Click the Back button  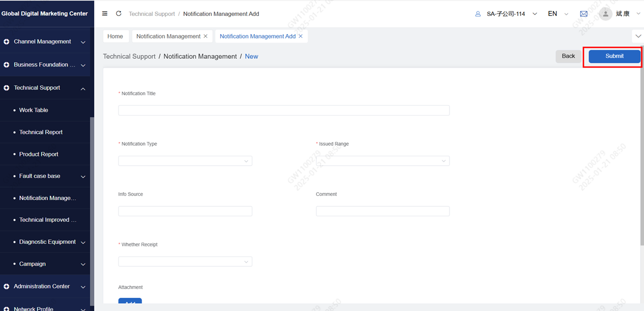tap(568, 56)
